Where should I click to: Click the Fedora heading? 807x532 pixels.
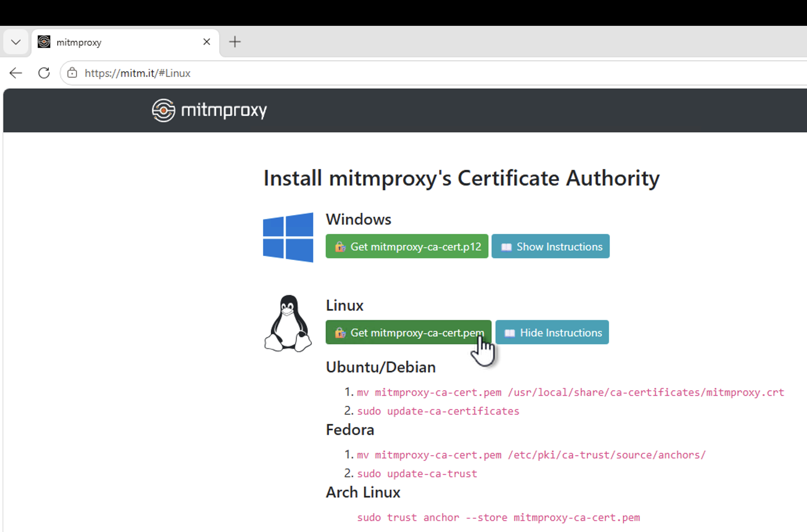[350, 430]
